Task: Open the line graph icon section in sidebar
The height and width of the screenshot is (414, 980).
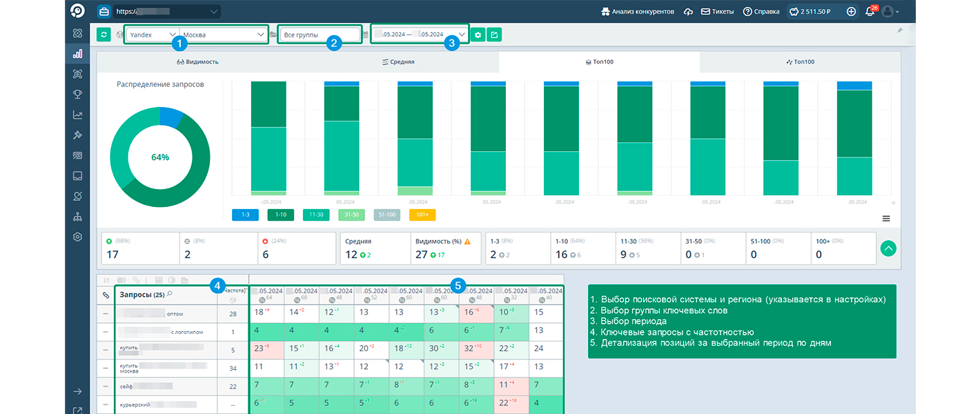Action: coord(77,115)
